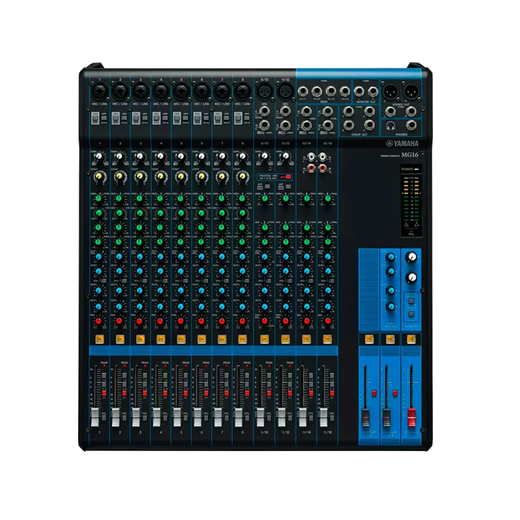The image size is (520, 520).
Task: Click the PHONES headphone output jack
Action: coord(411,125)
